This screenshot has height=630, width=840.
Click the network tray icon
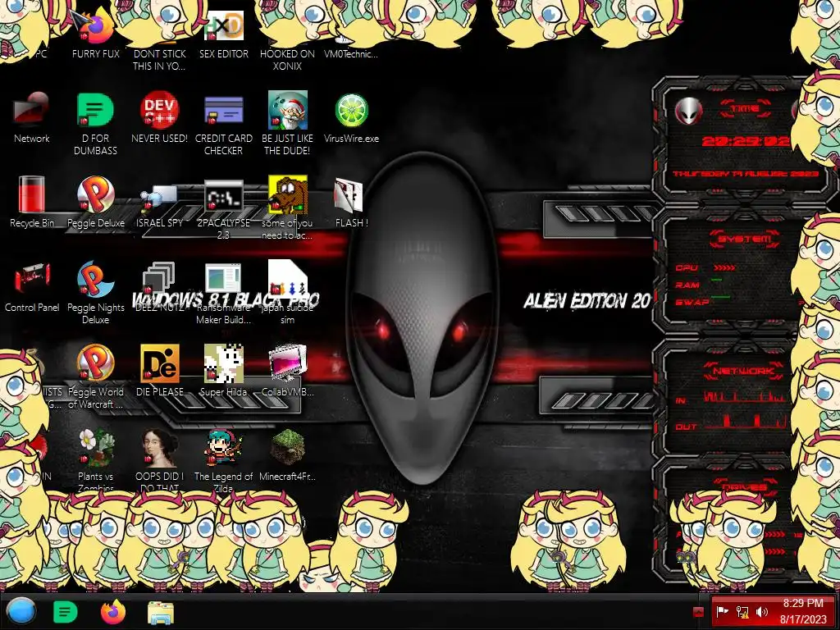pyautogui.click(x=742, y=611)
